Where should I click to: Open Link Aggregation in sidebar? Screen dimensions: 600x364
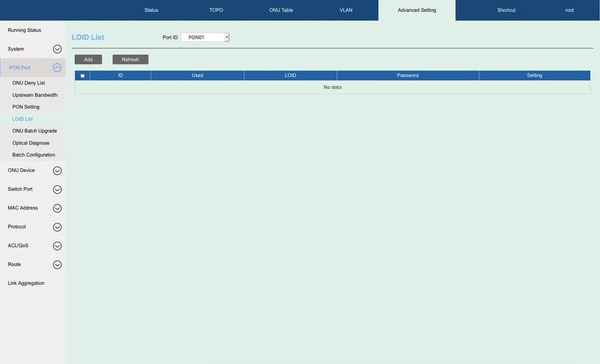point(26,283)
